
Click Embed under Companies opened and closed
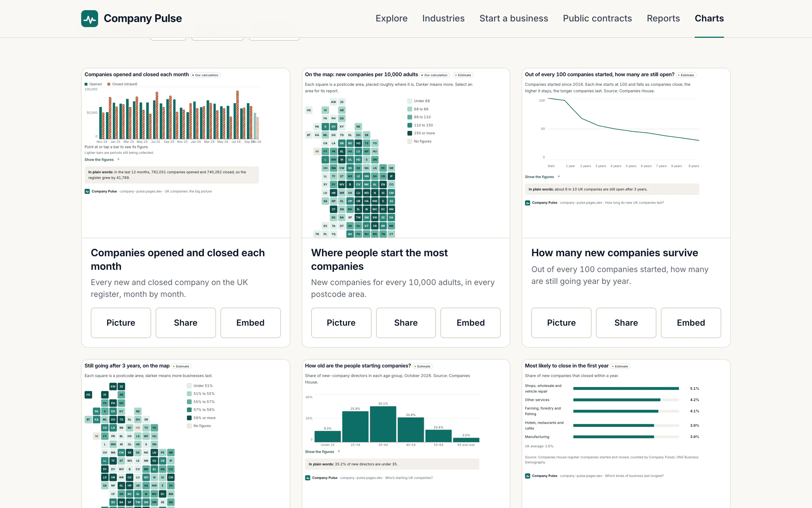pyautogui.click(x=250, y=323)
